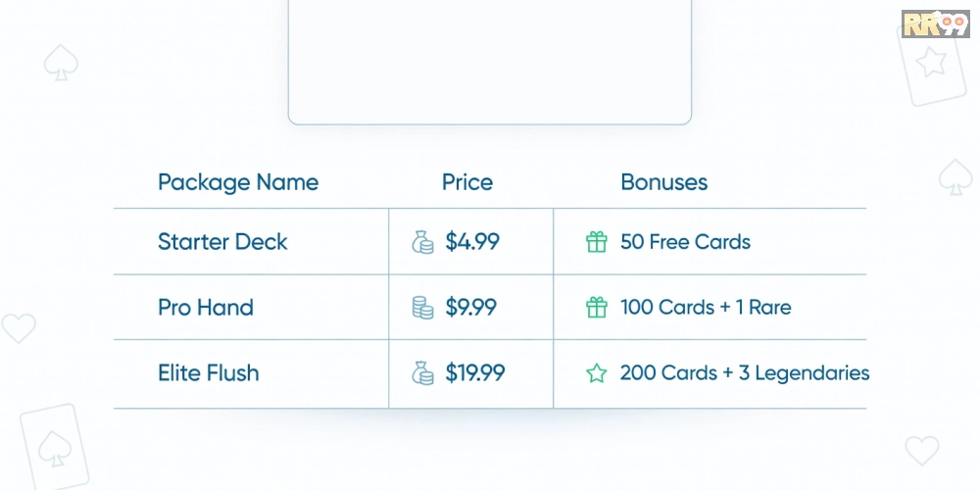The height and width of the screenshot is (490, 980).
Task: Click the money bag icon beside $4.99
Action: tap(422, 242)
